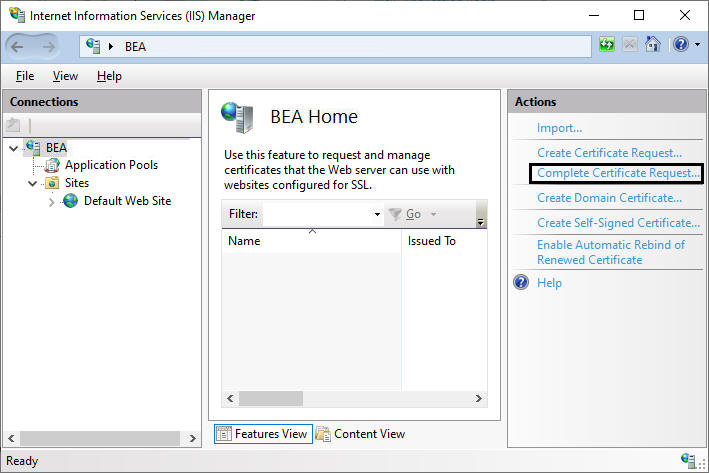This screenshot has width=709, height=473.
Task: Click the home icon in toolbar
Action: [652, 44]
